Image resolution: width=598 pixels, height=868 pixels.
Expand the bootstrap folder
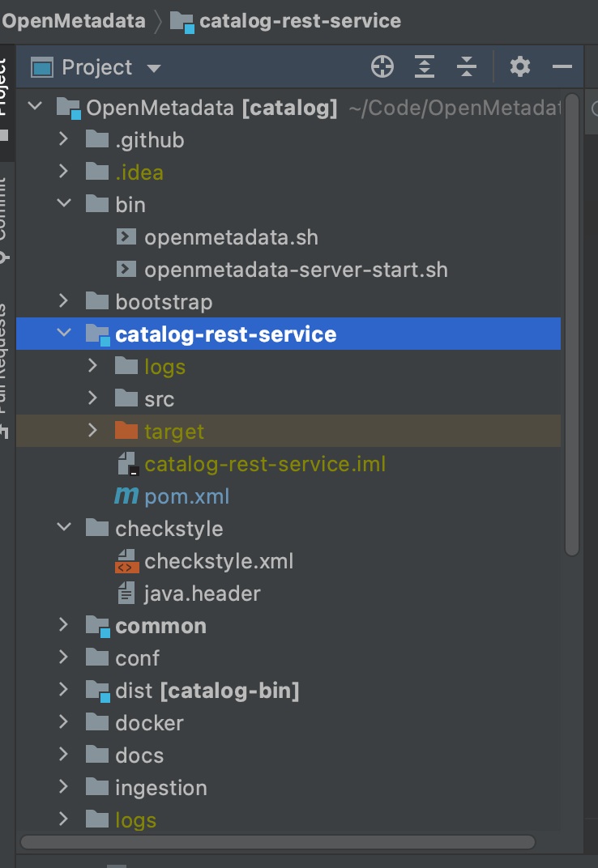click(x=64, y=302)
